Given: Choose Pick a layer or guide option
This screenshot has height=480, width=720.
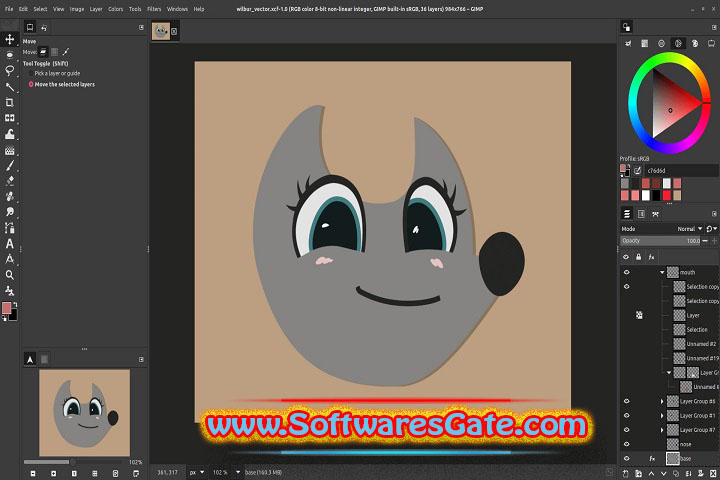Looking at the screenshot, I should pos(55,73).
